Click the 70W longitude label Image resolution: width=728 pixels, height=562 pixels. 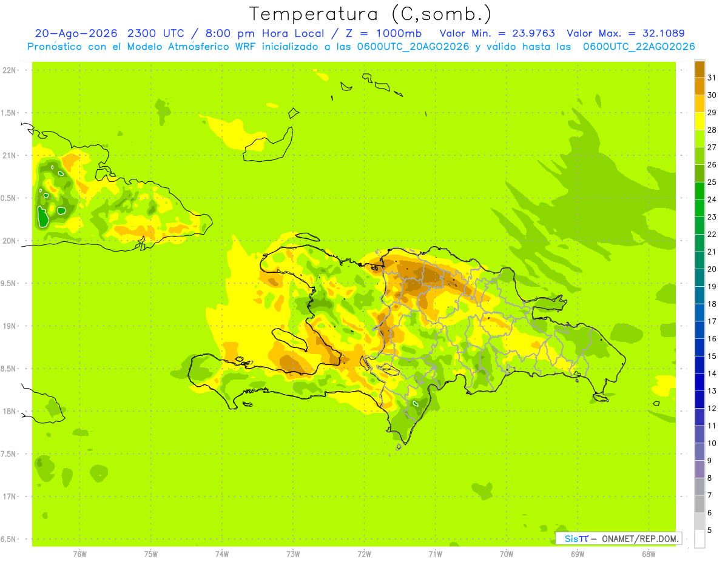point(507,554)
